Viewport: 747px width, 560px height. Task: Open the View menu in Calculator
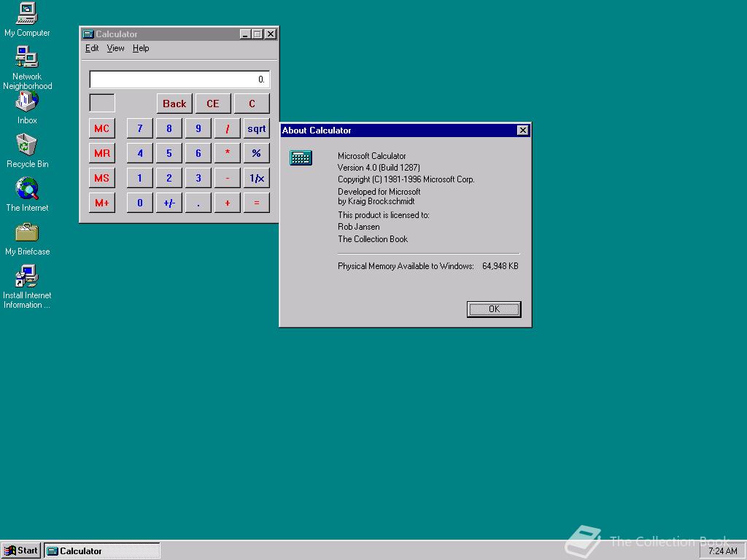pos(115,48)
